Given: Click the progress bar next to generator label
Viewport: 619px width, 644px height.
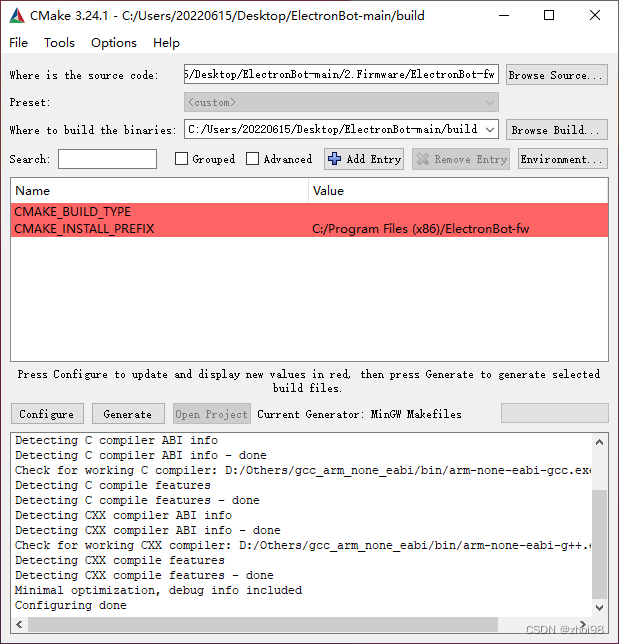Looking at the screenshot, I should (555, 413).
